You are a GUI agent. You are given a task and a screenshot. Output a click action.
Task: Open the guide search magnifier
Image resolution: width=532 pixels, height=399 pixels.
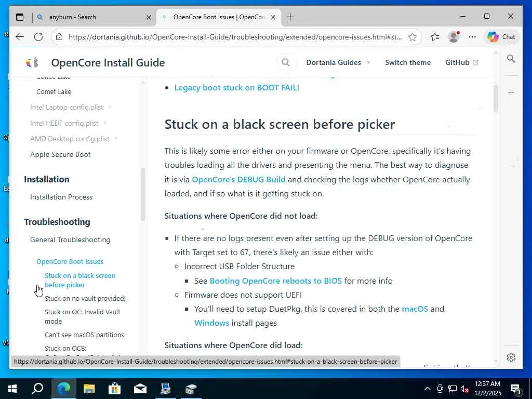tap(286, 62)
